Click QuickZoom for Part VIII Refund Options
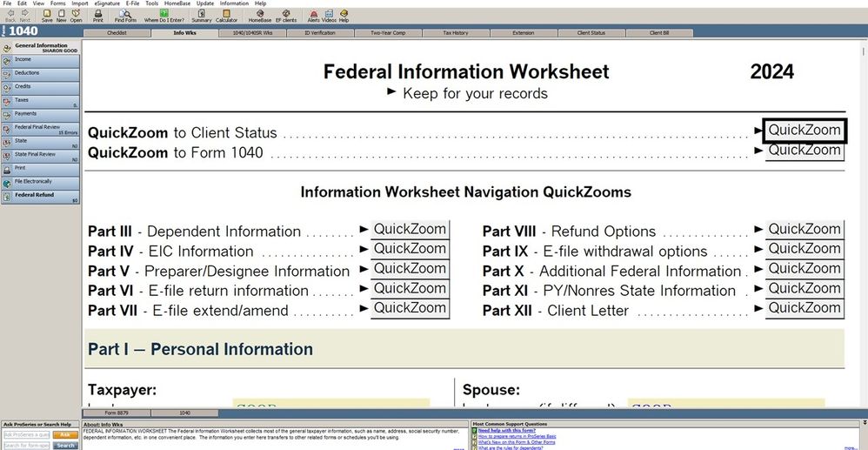 pos(804,230)
